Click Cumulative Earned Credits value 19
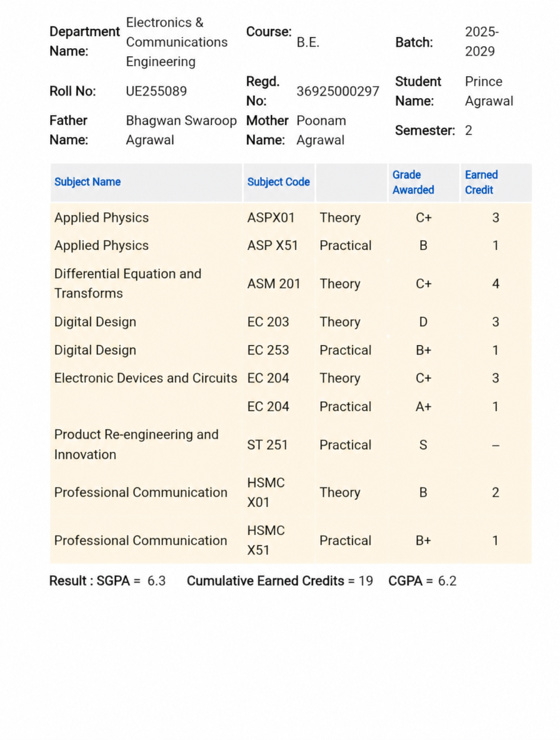Viewport: 560px width, 740px height. (x=366, y=581)
